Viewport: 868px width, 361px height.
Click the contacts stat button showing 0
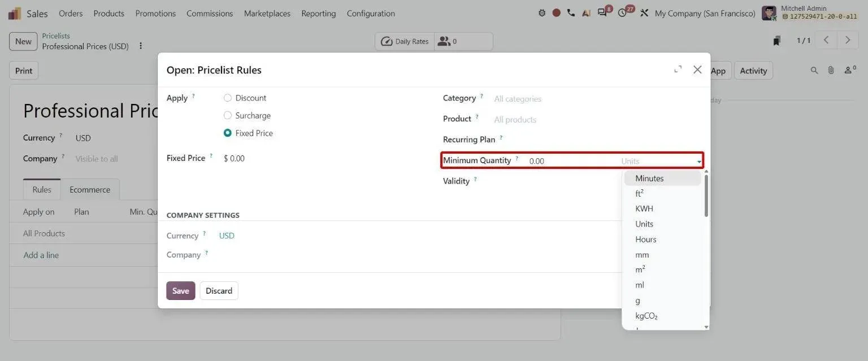coord(463,41)
